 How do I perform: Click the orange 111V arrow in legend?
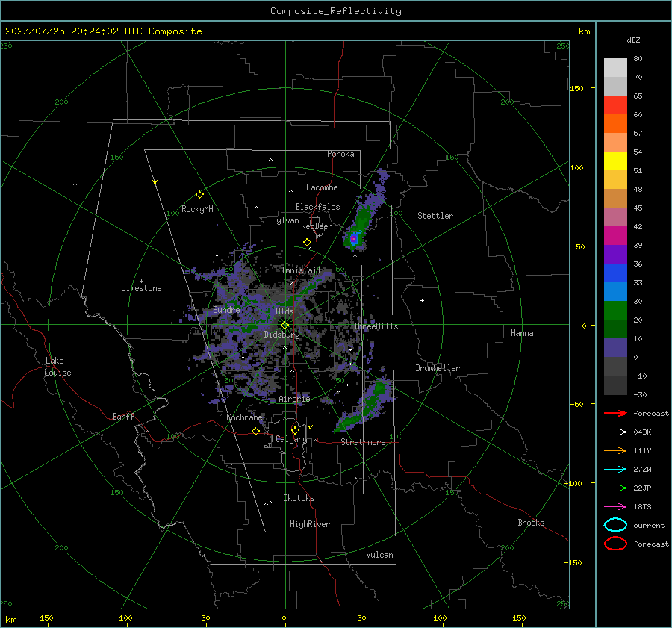coord(615,450)
